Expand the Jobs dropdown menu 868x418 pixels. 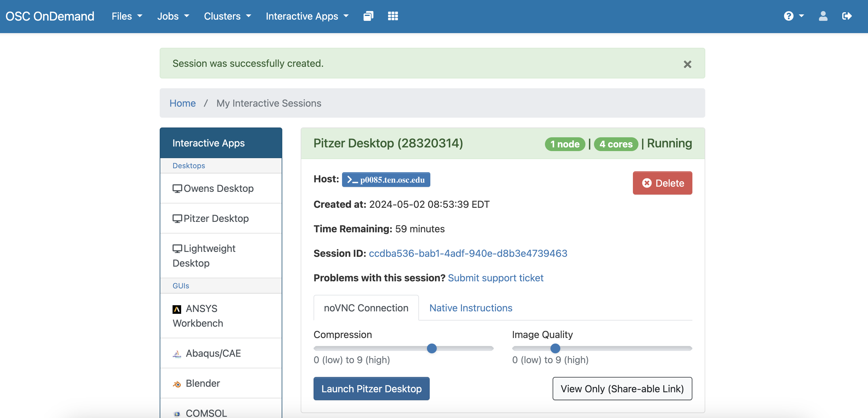tap(173, 16)
